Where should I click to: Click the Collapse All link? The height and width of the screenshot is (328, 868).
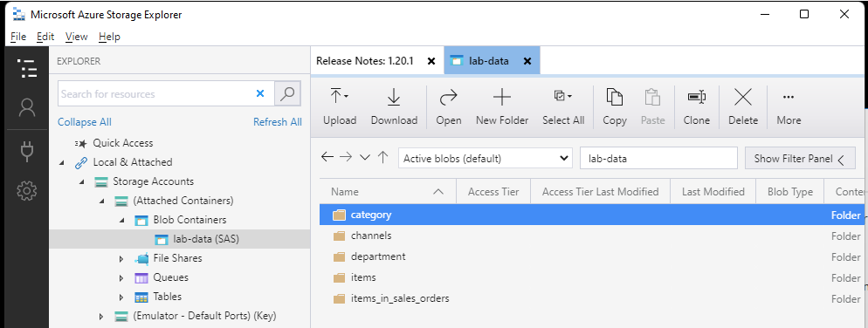pyautogui.click(x=85, y=122)
